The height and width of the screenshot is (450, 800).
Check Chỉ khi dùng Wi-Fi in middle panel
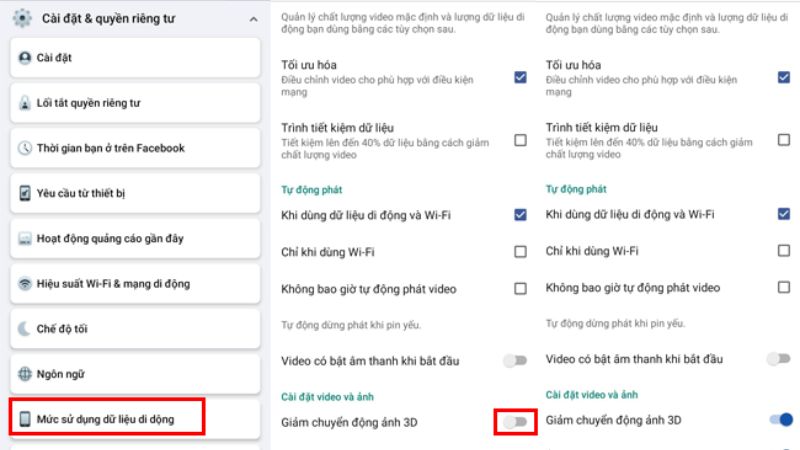520,252
